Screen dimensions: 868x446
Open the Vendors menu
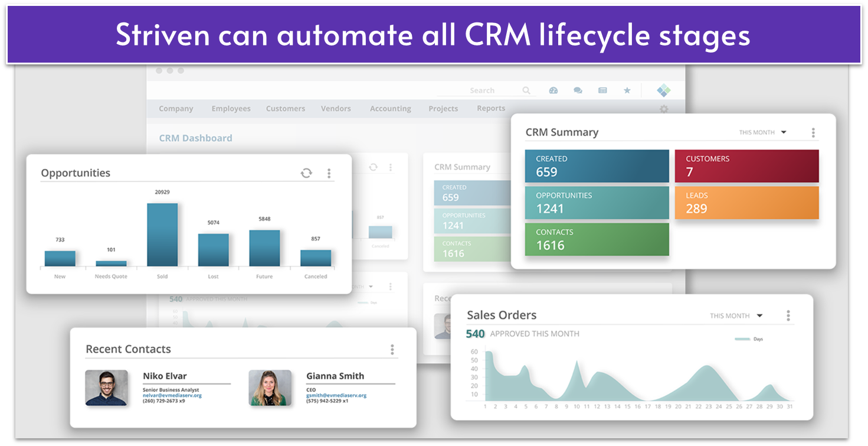tap(336, 109)
